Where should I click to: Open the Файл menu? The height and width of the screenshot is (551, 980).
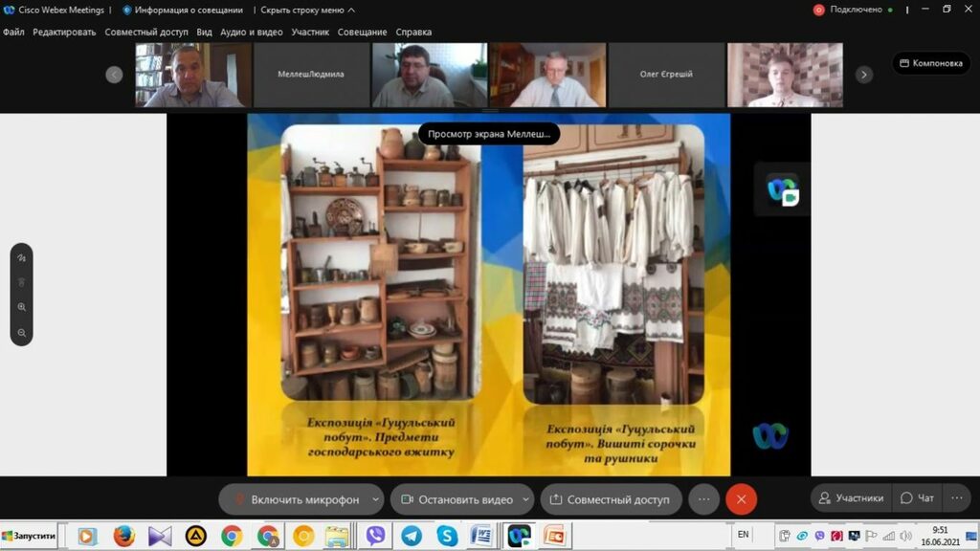click(x=13, y=32)
